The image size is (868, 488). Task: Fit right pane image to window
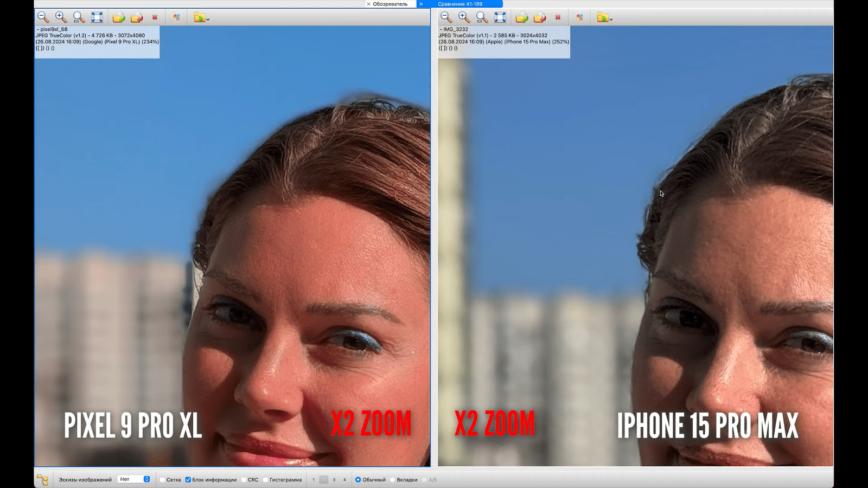tap(500, 17)
